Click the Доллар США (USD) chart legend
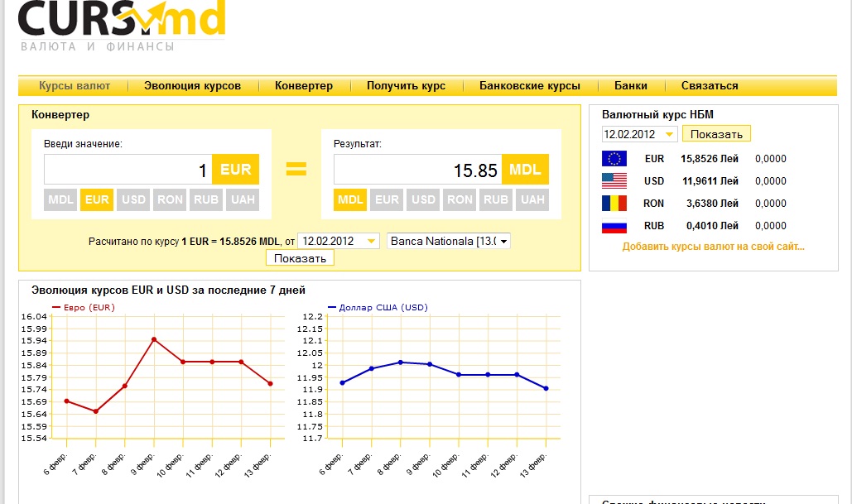Image resolution: width=852 pixels, height=504 pixels. tap(378, 307)
